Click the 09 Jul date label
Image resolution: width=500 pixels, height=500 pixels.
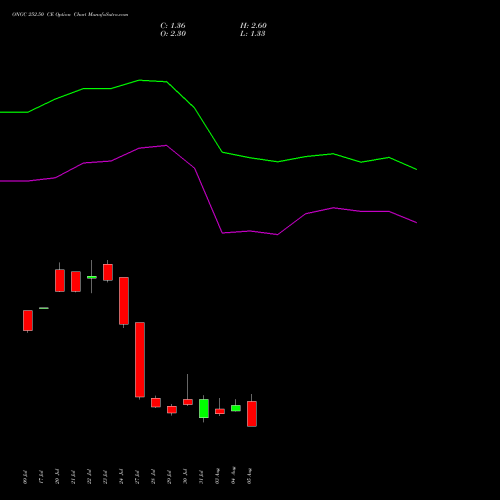26,477
